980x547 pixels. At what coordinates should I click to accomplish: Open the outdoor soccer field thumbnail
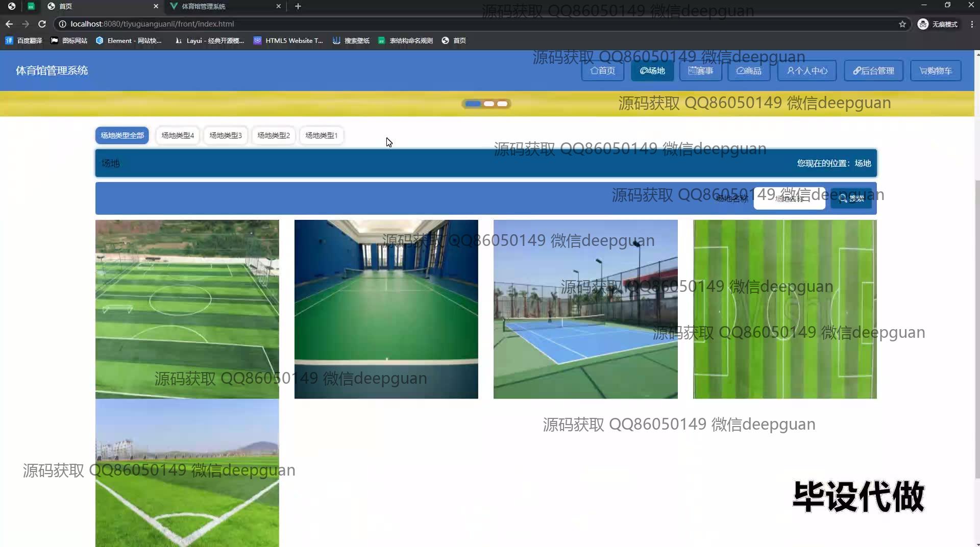click(187, 309)
